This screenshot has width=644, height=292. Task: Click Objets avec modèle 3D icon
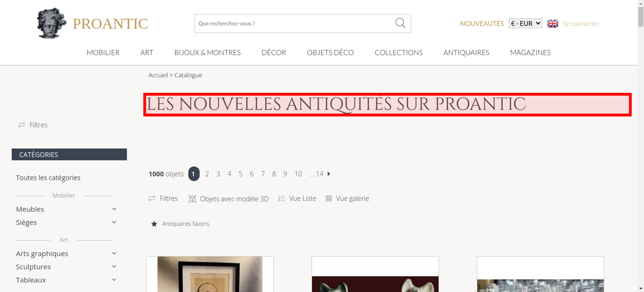tap(192, 199)
